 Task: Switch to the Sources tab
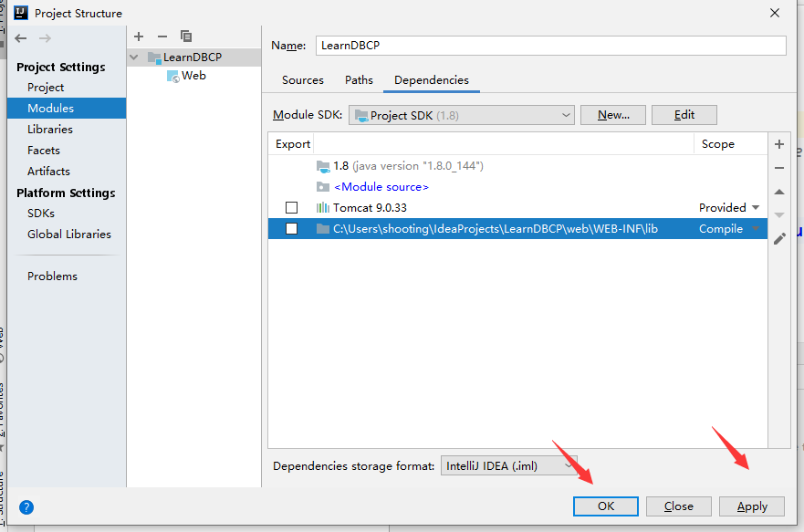pyautogui.click(x=302, y=80)
